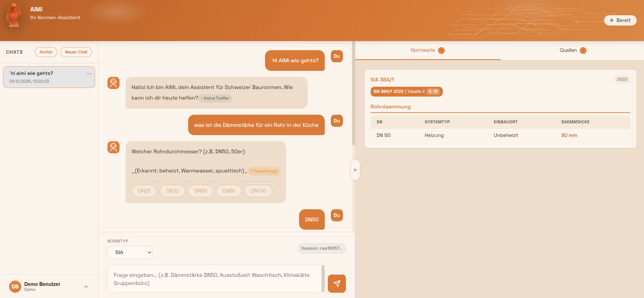Image resolution: width=644 pixels, height=298 pixels.
Task: Open the Archiv button
Action: [x=46, y=52]
